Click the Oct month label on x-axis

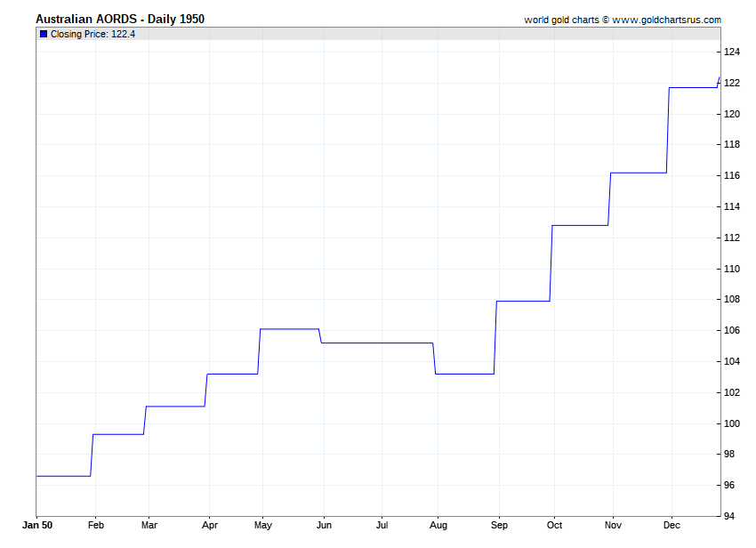coord(554,525)
